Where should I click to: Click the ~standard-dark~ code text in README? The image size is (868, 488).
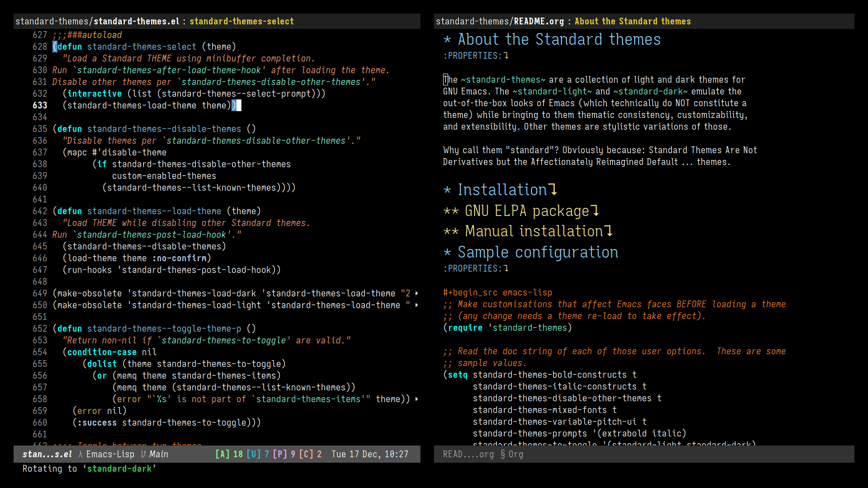(x=650, y=91)
